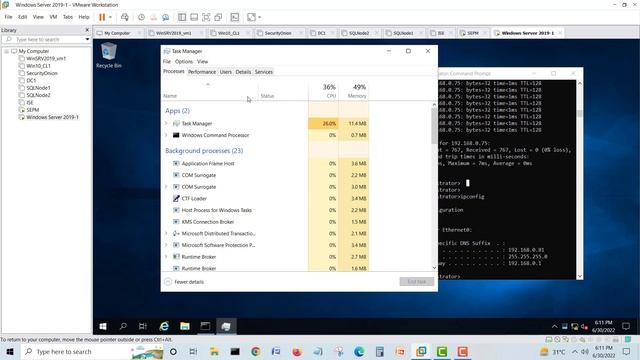
Task: Click the Revert to Snapshot toolbar icon
Action: (x=153, y=17)
